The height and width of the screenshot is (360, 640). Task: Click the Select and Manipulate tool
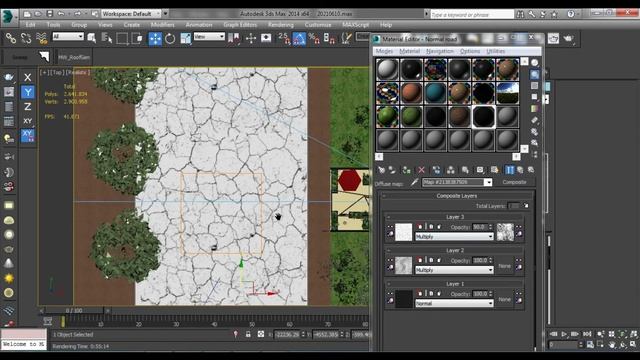click(251, 38)
